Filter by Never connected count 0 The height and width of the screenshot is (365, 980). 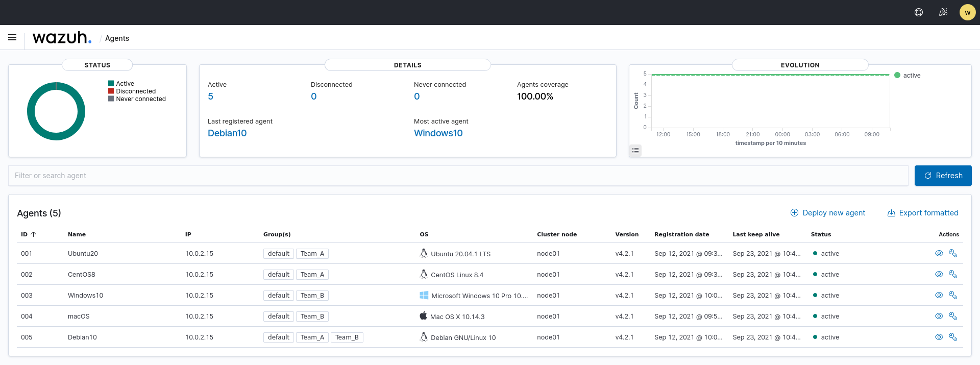(x=417, y=96)
